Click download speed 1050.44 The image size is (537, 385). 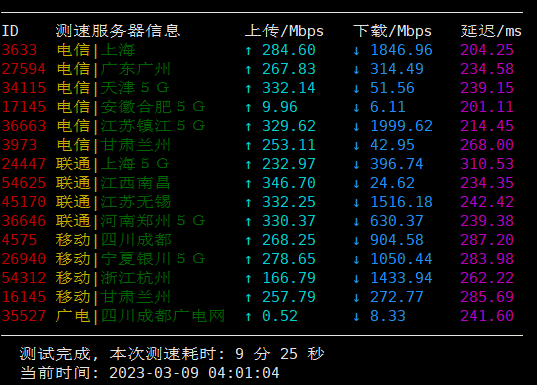401,259
